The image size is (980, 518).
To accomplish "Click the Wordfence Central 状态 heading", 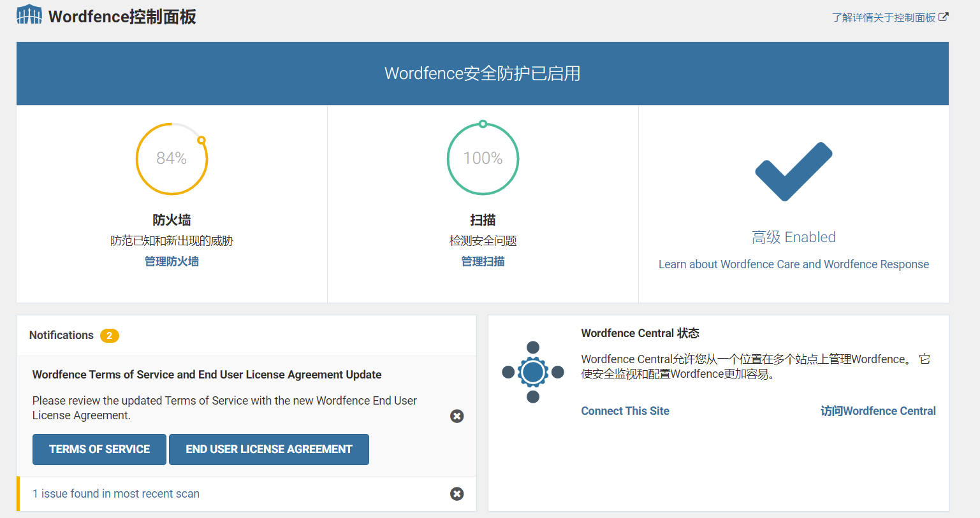I will [640, 333].
